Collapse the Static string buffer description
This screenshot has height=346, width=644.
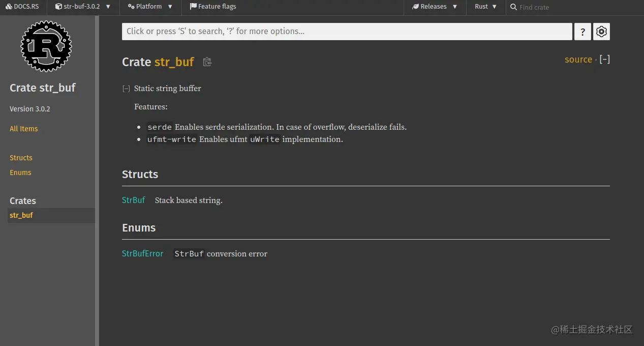coord(126,89)
